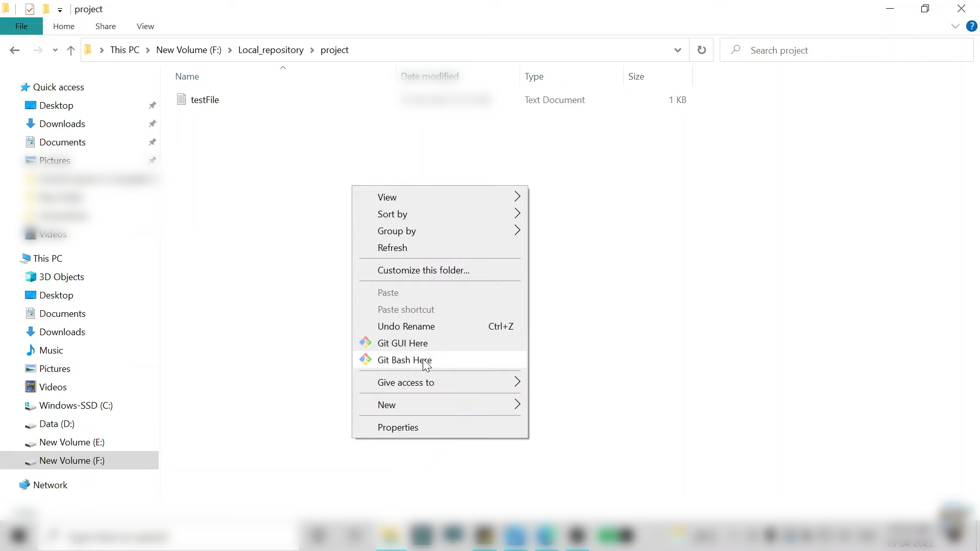Click the 3D Objects cube icon
Image resolution: width=980 pixels, height=551 pixels.
click(31, 277)
